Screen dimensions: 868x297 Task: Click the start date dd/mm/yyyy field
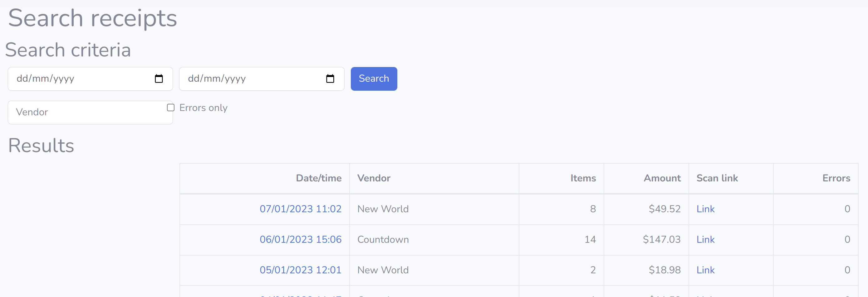click(90, 79)
